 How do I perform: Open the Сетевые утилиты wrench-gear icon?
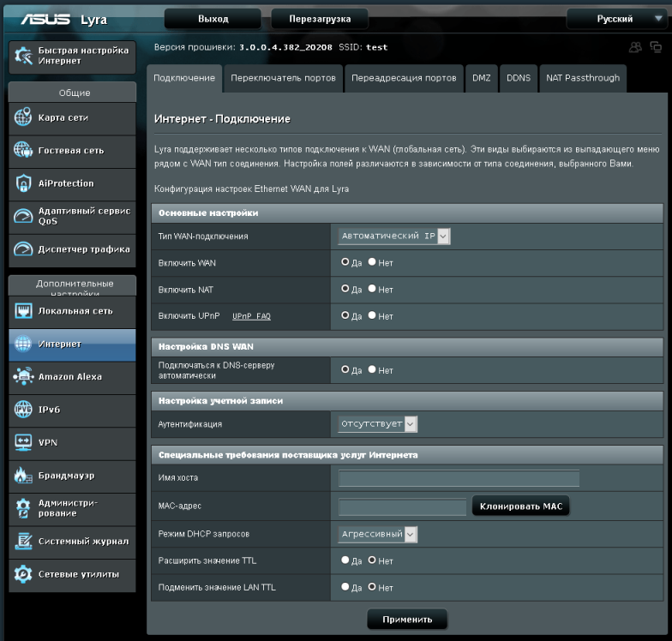coord(23,574)
